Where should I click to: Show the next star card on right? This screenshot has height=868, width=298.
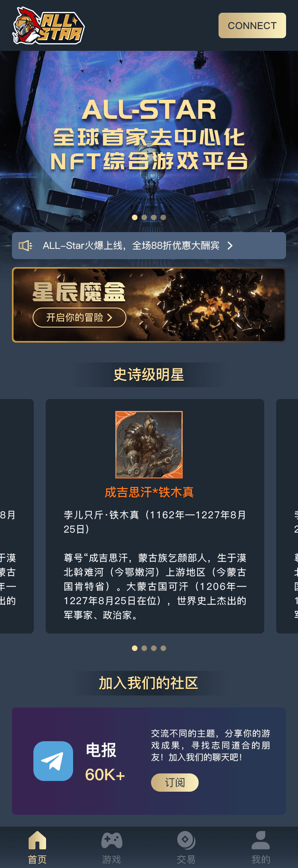click(287, 516)
